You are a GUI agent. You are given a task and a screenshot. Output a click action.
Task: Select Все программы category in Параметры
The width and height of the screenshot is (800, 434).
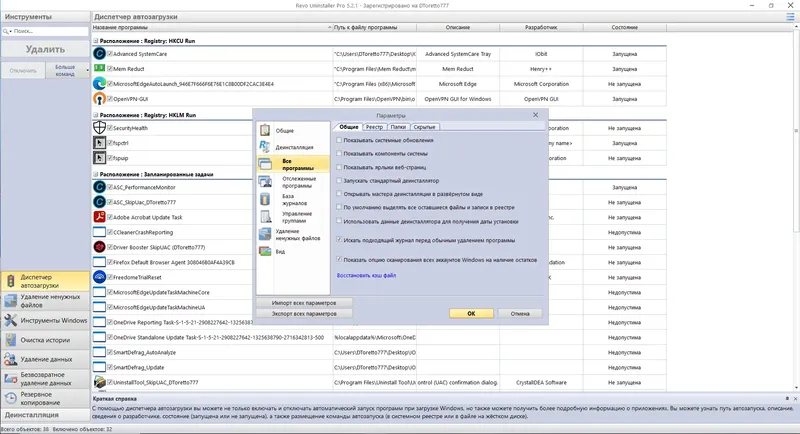[x=293, y=164]
